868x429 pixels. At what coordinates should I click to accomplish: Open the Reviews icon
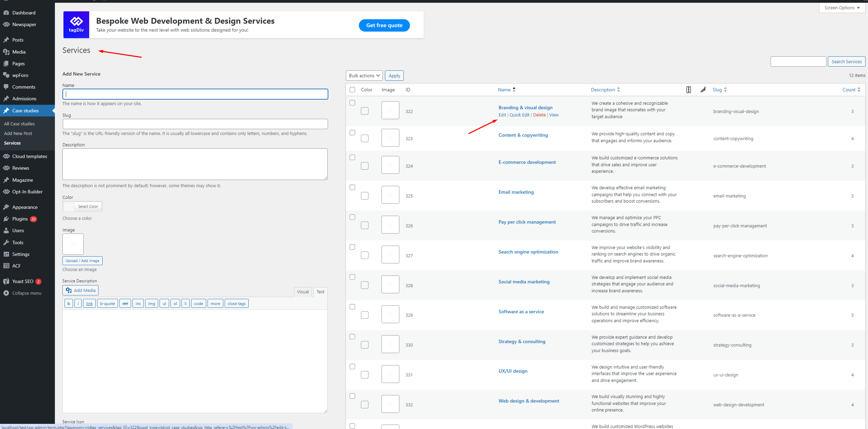click(6, 168)
